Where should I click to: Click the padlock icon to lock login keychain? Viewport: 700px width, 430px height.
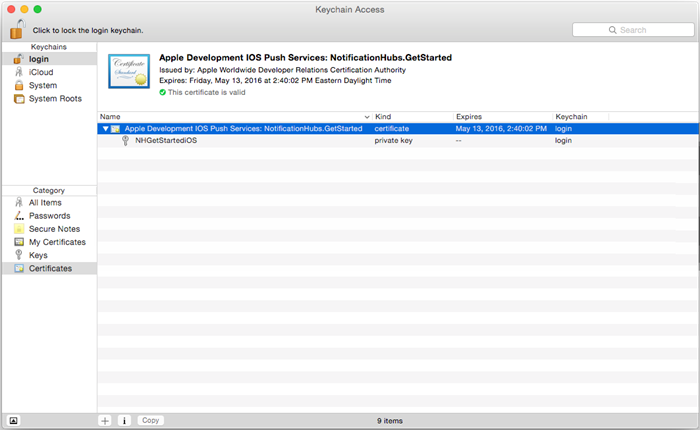[x=18, y=29]
